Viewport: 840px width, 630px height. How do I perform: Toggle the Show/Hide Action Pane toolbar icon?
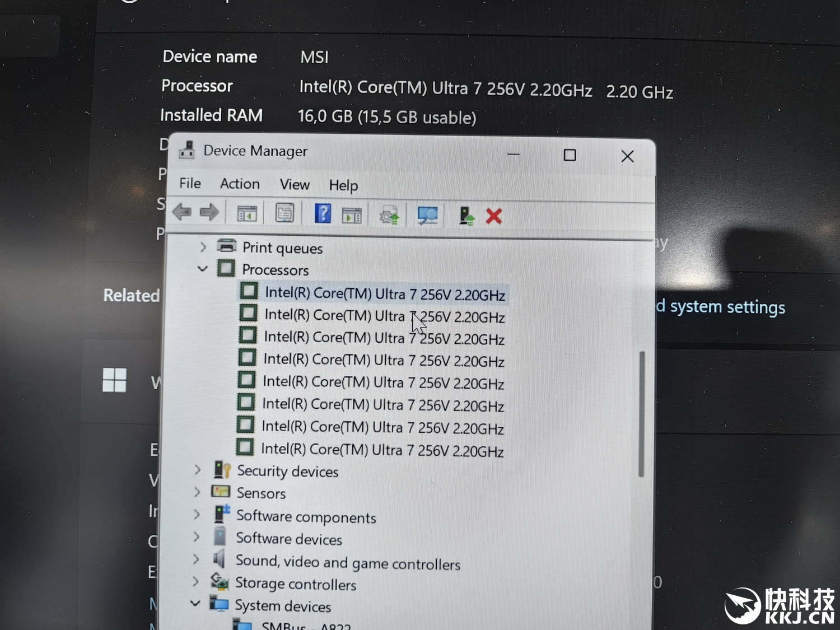(x=352, y=215)
